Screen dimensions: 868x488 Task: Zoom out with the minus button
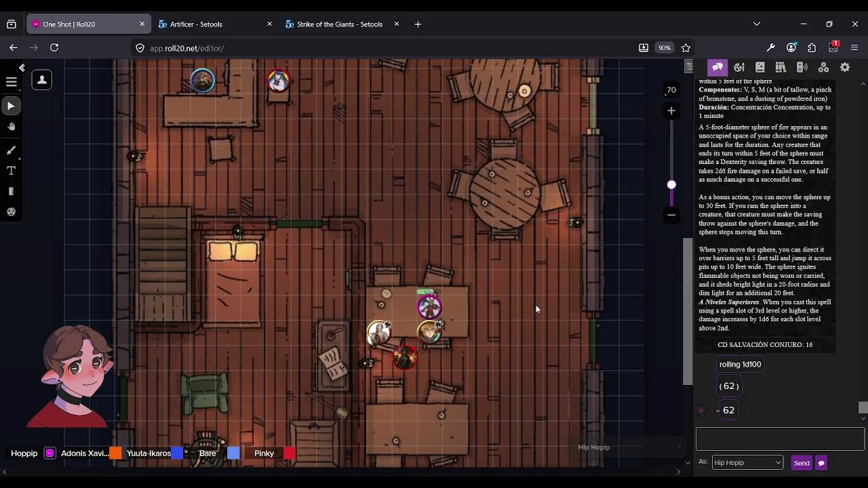671,215
